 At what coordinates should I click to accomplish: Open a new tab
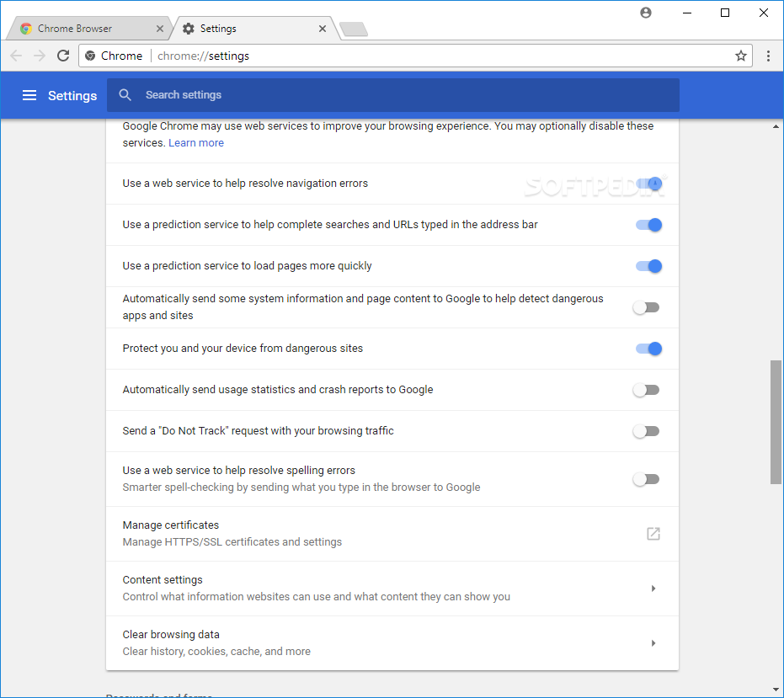point(354,29)
